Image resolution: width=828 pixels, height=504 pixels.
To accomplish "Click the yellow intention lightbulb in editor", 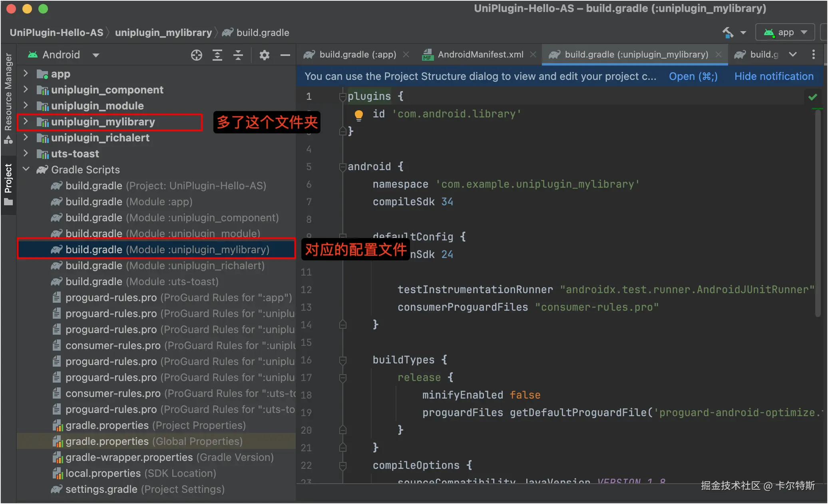I will coord(358,115).
